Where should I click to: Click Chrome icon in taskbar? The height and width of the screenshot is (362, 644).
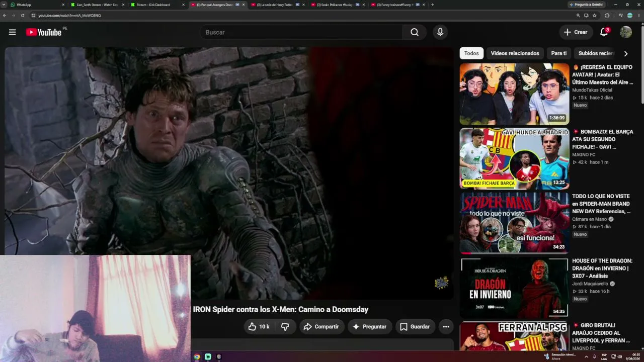(x=197, y=357)
